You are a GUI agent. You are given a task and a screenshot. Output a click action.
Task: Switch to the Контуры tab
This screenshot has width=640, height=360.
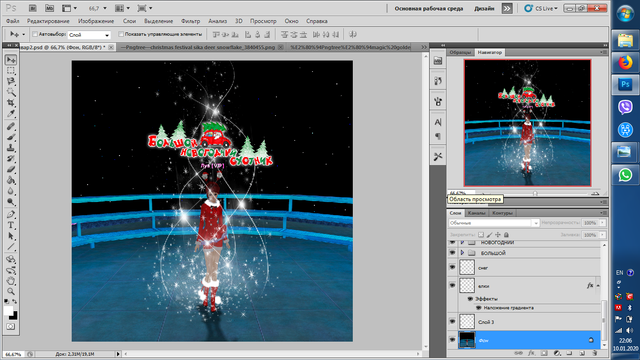point(502,213)
